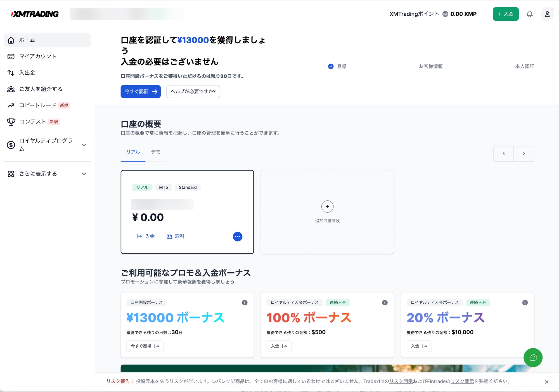
Task: Click the 今すぐ認証 button
Action: pos(141,91)
